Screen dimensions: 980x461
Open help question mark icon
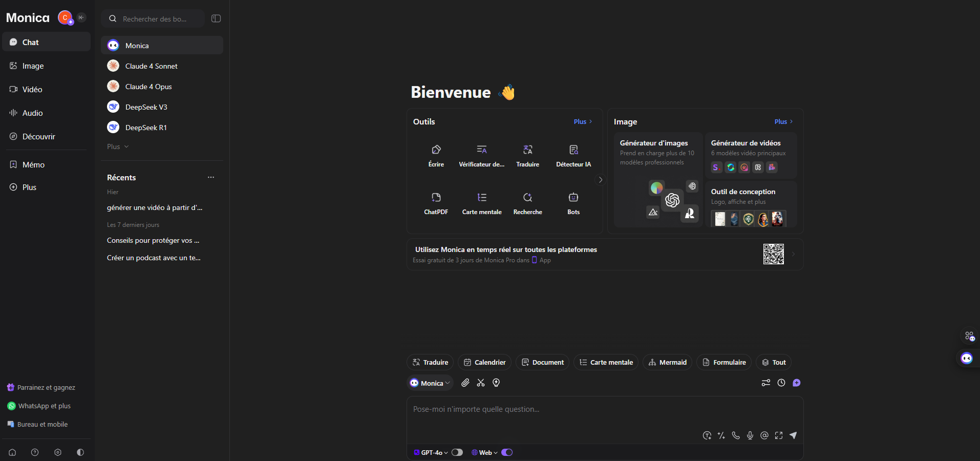(35, 452)
